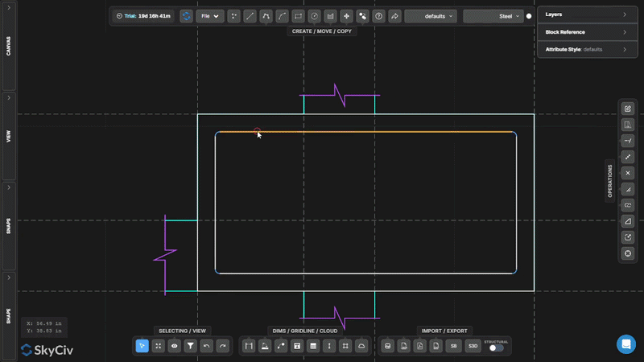Click the Export PDF icon
This screenshot has height=362, width=644.
click(419, 346)
